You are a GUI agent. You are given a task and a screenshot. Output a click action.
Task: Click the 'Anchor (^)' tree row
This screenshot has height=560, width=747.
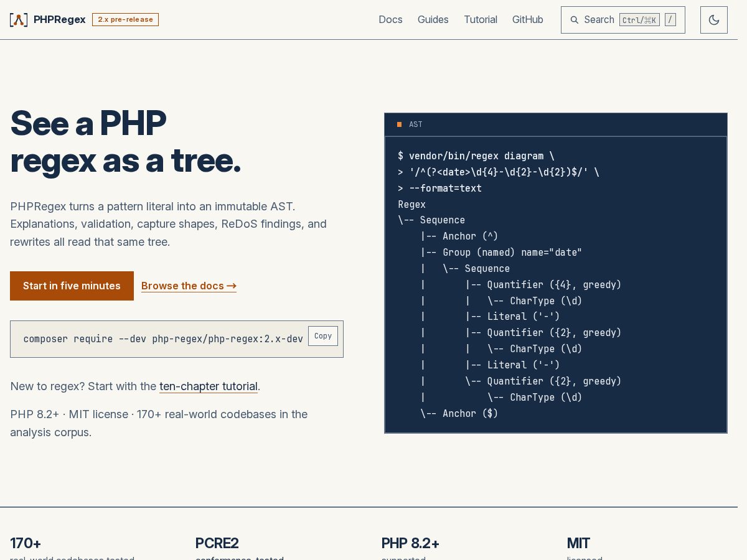pyautogui.click(x=459, y=236)
